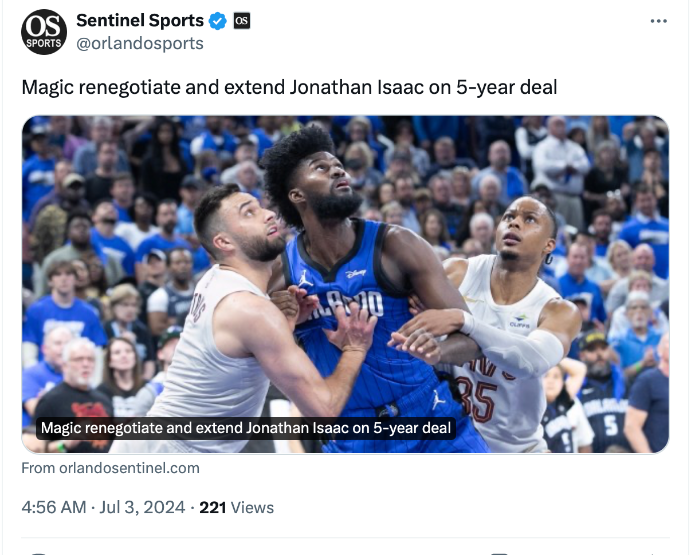
Task: Click the 4:56 AM post time
Action: pos(53,508)
